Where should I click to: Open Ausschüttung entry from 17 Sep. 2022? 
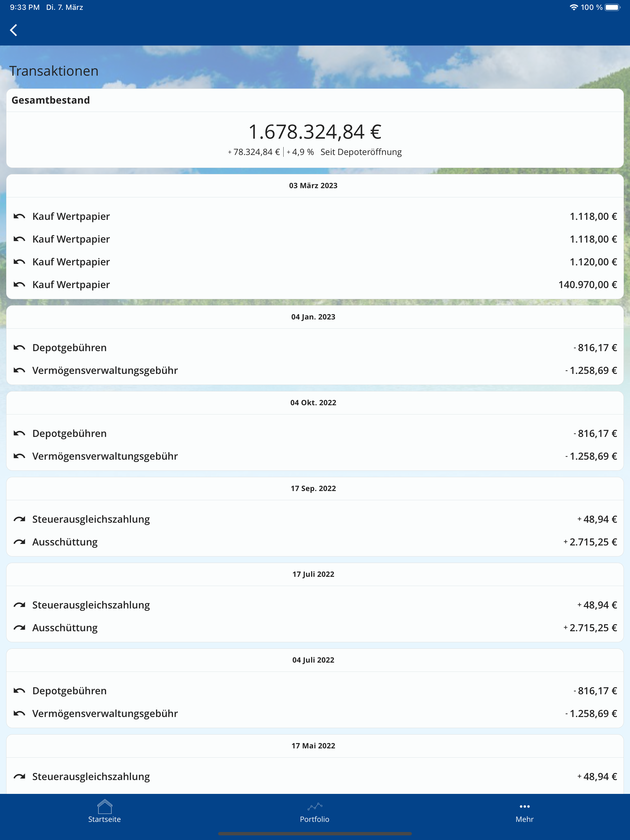315,542
